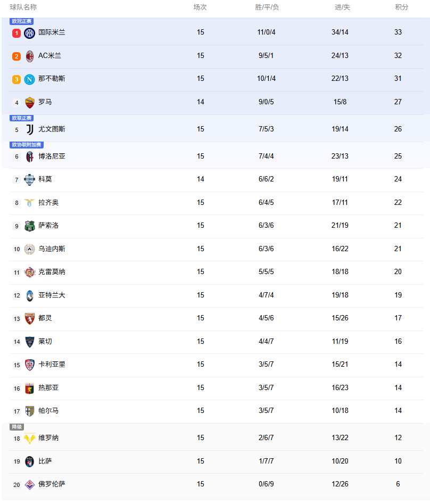Screen dimensions: 430x504
Task: Click the Roma club crest
Action: tap(30, 102)
